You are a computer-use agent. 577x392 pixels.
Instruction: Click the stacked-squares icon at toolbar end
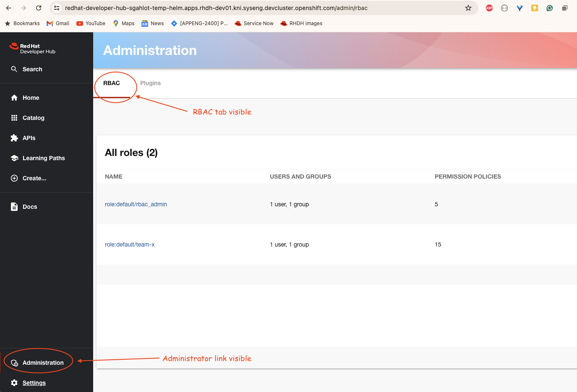[x=565, y=8]
